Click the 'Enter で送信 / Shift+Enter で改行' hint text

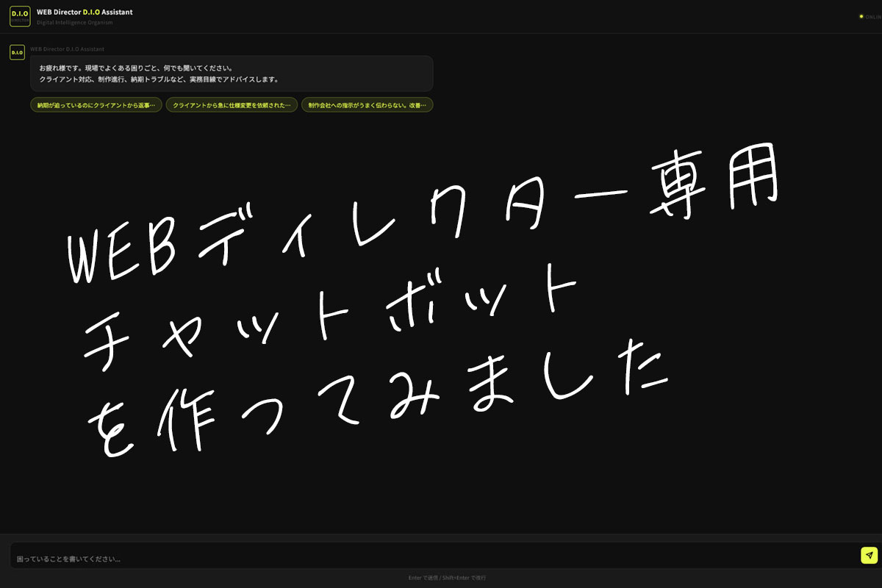[x=447, y=578]
